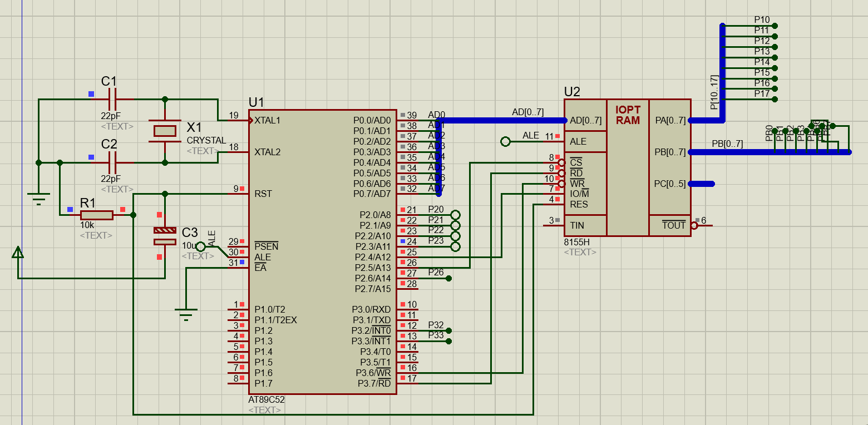Screen dimensions: 868x425
Task: Click the <TEXT> placeholder under AT89C52
Action: click(264, 410)
